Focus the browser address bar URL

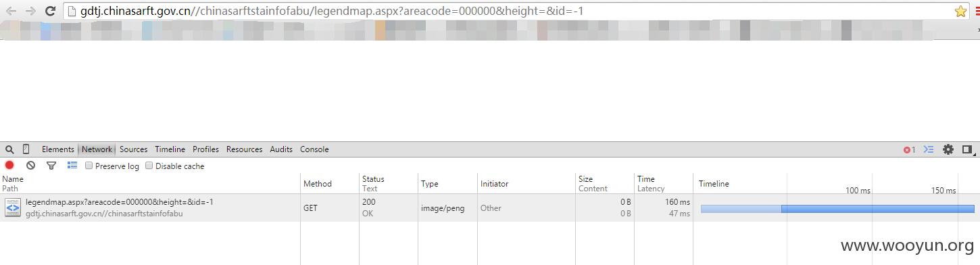coord(333,11)
